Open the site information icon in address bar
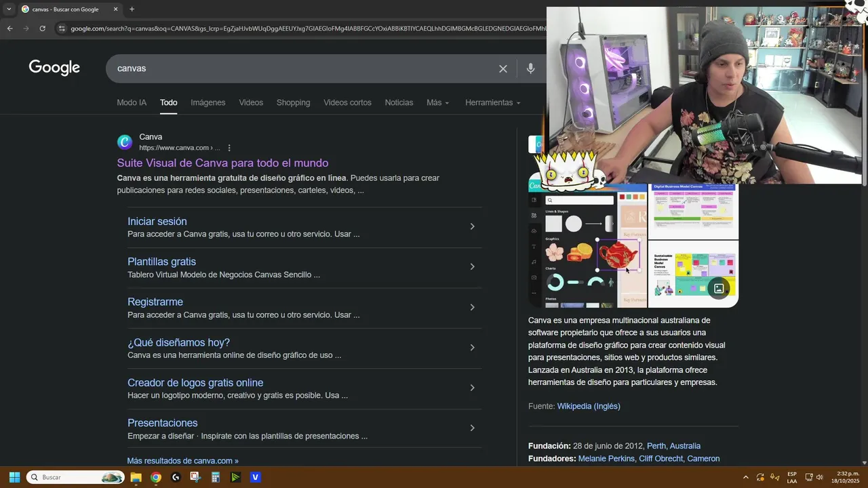This screenshot has width=868, height=488. pyautogui.click(x=62, y=28)
